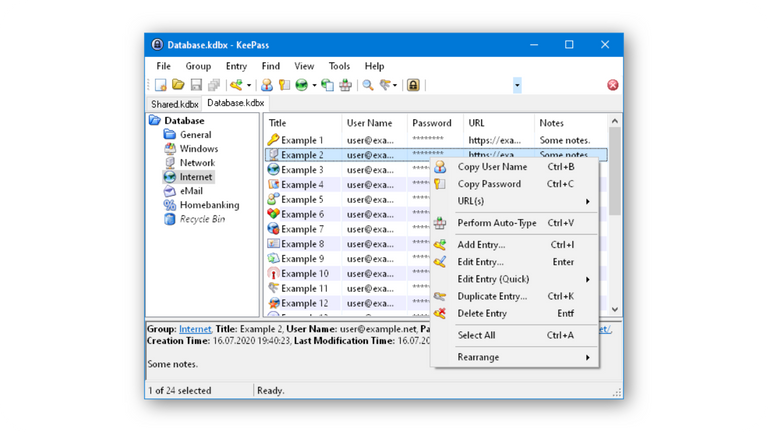Click the Open database folder icon
This screenshot has width=768, height=432.
(x=178, y=85)
